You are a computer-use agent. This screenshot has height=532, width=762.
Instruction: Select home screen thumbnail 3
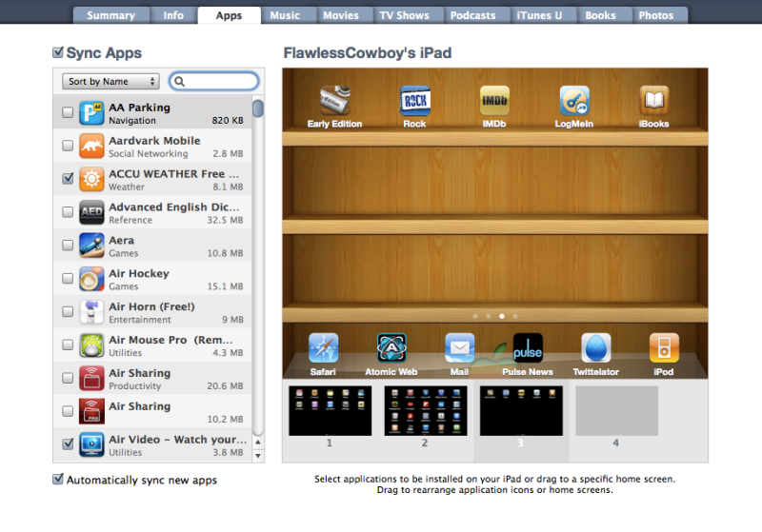click(x=521, y=410)
